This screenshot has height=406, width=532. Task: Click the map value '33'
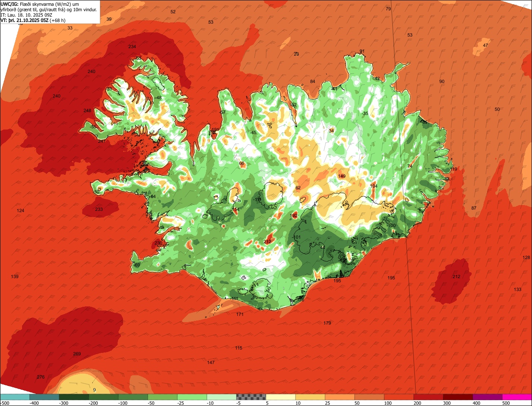tap(70, 28)
